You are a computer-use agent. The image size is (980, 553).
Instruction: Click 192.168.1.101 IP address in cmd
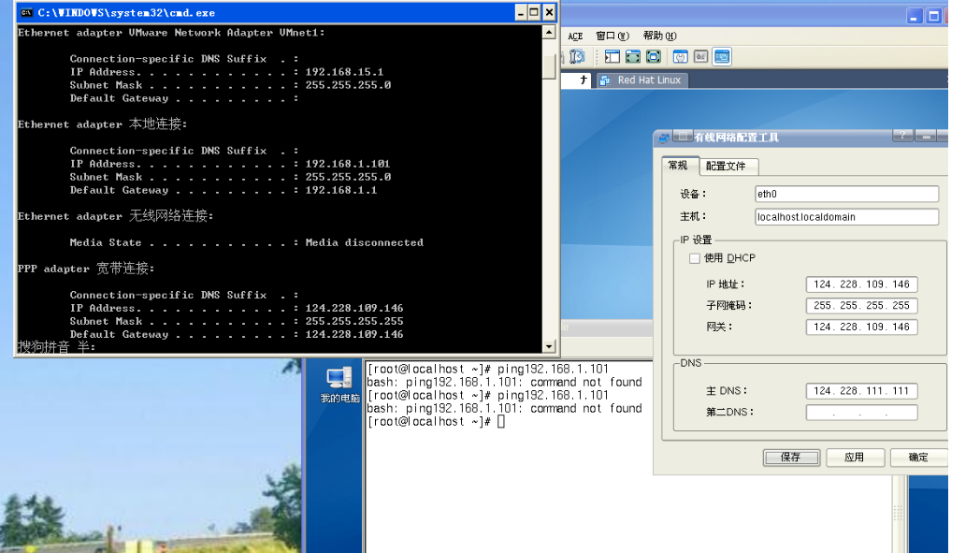click(x=348, y=164)
